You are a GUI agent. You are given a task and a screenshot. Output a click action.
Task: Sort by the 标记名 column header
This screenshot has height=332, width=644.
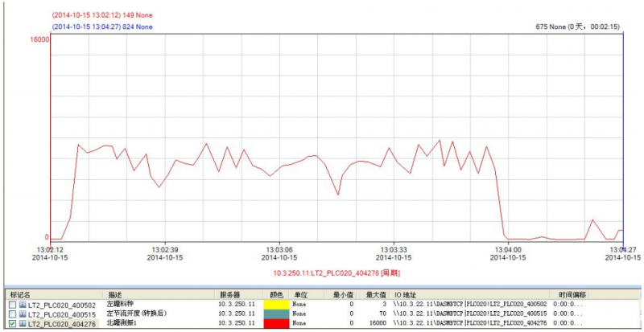coord(21,295)
